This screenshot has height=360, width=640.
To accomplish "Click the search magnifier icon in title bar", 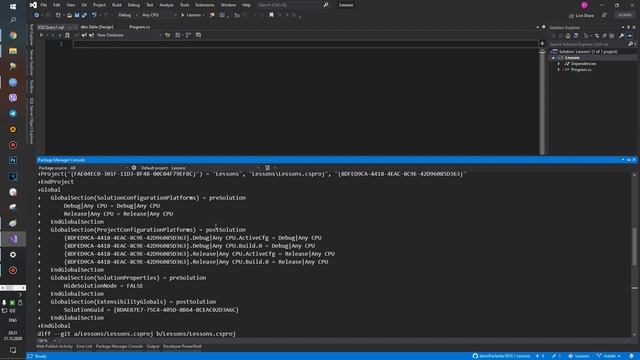I will [x=326, y=5].
